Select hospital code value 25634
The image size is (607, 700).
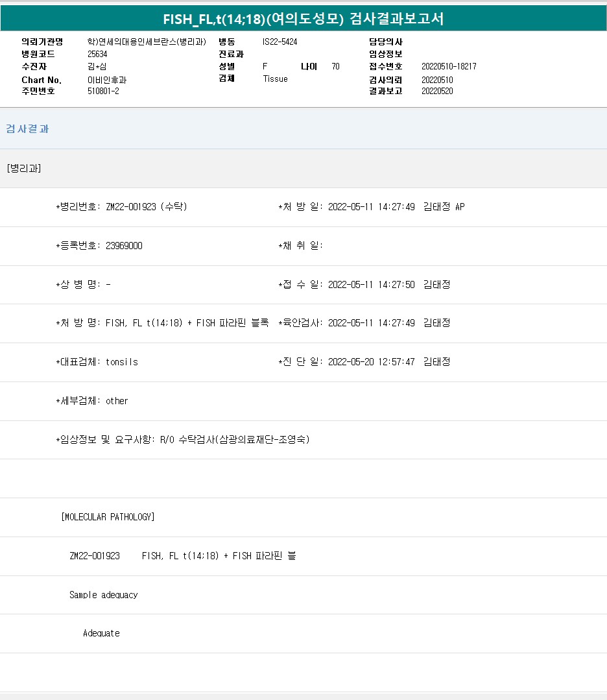coord(97,54)
